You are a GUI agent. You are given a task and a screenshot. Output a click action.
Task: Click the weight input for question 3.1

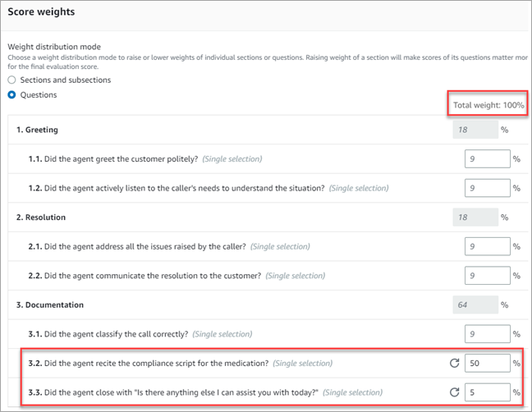[486, 334]
